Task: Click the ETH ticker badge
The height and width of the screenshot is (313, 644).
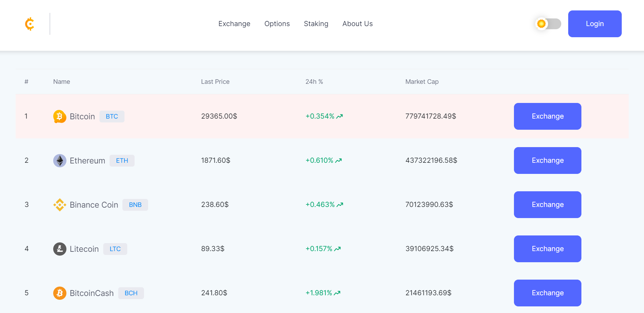Action: coord(122,161)
